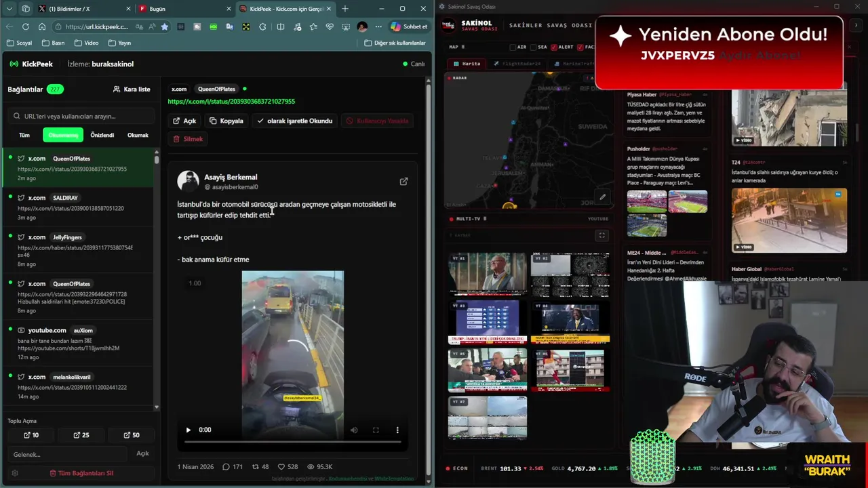Click Kullanıcıyı Yasakla ban button
Viewport: 868px width, 488px height.
(x=378, y=121)
